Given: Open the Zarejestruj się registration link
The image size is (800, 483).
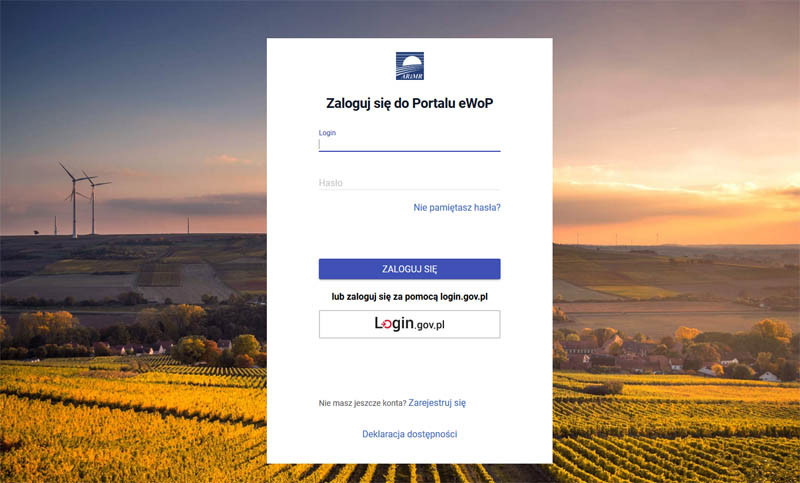Looking at the screenshot, I should click(437, 403).
